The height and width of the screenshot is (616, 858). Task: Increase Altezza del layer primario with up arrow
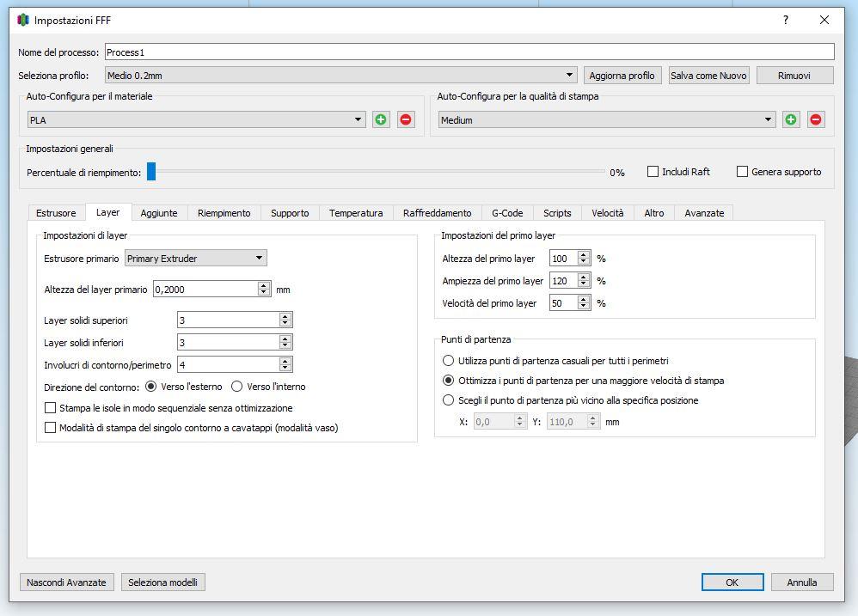pyautogui.click(x=264, y=285)
